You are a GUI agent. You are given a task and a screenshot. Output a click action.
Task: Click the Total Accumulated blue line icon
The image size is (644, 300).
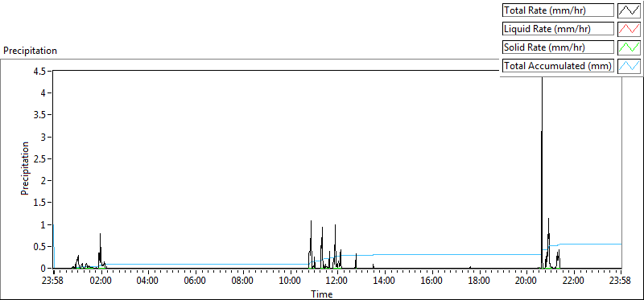630,66
